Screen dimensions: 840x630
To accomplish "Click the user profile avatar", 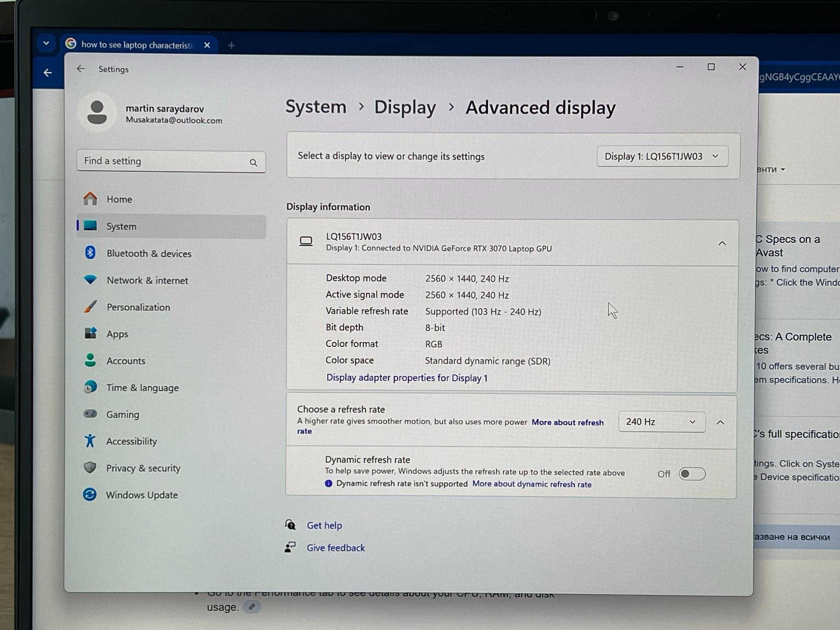I will point(97,112).
